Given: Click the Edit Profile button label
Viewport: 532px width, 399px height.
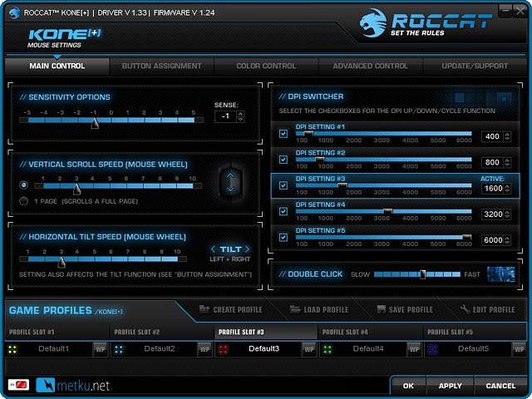Looking at the screenshot, I should tap(494, 309).
